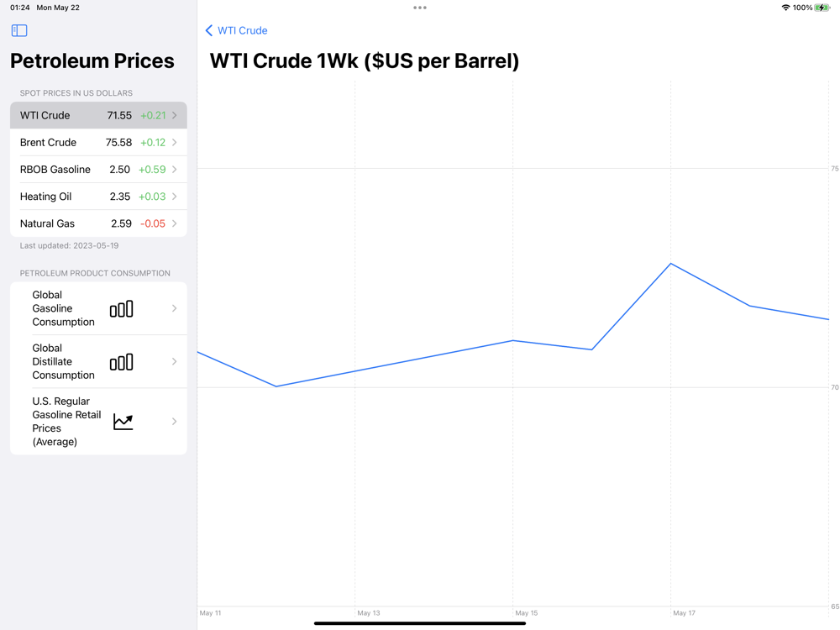Open U.S. Regular Gasoline Retail Prices
The width and height of the screenshot is (840, 630).
point(98,422)
